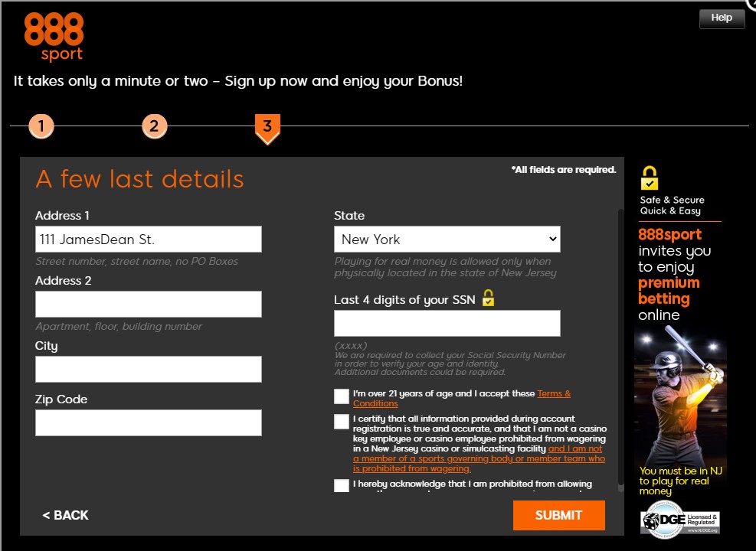Open the Help button
The height and width of the screenshot is (551, 756).
click(x=722, y=18)
